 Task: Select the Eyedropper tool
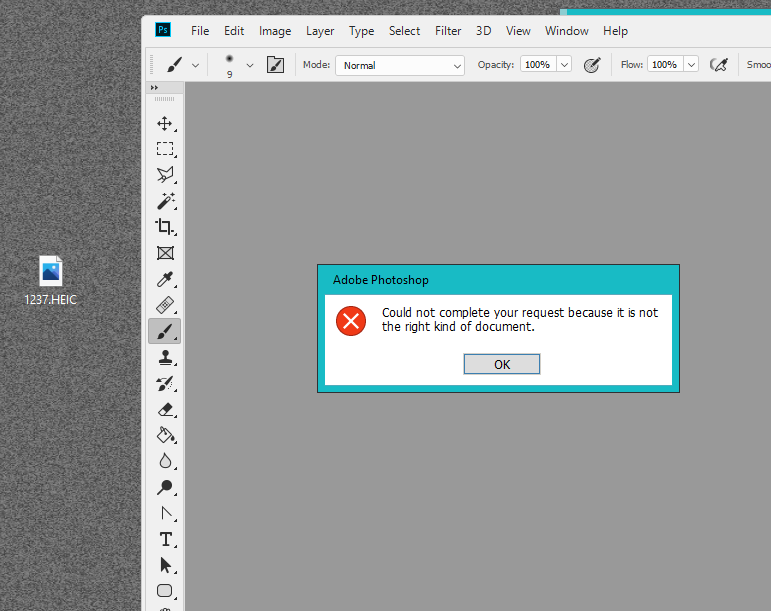165,279
